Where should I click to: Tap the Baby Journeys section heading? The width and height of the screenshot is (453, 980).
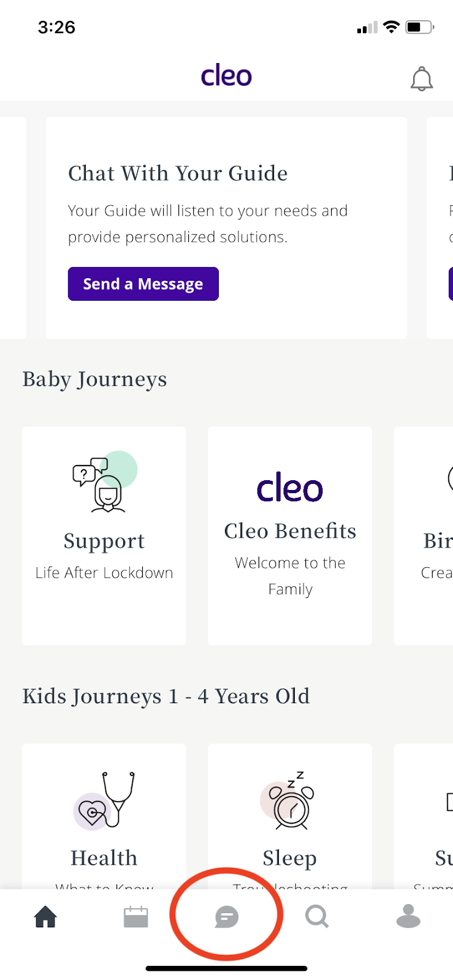pos(94,379)
